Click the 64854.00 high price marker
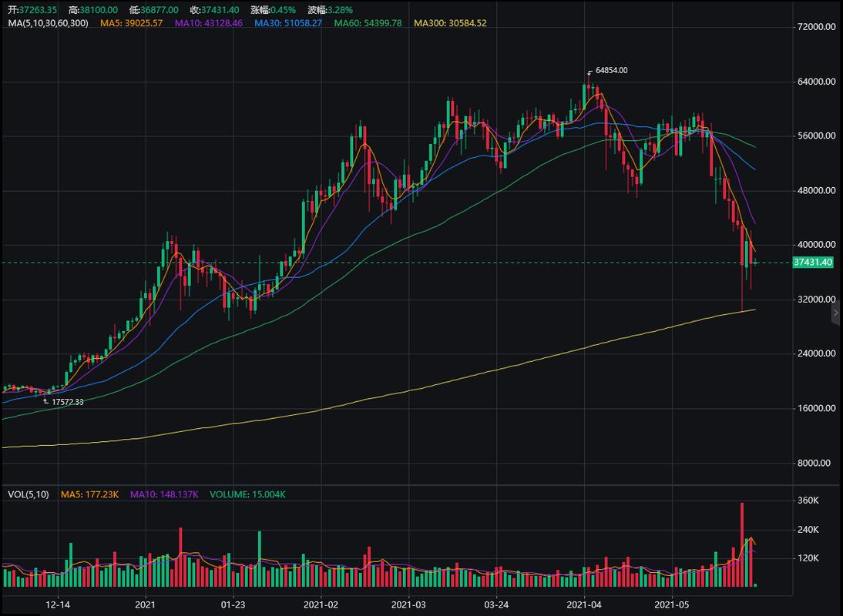The height and width of the screenshot is (616, 843). [x=611, y=70]
